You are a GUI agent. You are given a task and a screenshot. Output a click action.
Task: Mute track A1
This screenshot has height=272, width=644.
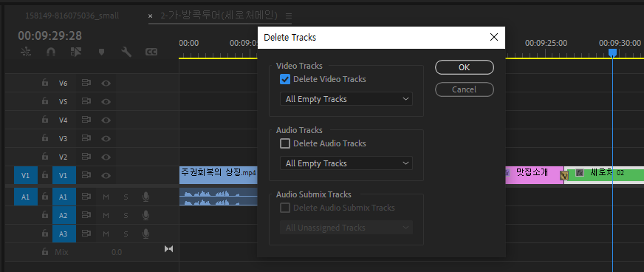[106, 197]
